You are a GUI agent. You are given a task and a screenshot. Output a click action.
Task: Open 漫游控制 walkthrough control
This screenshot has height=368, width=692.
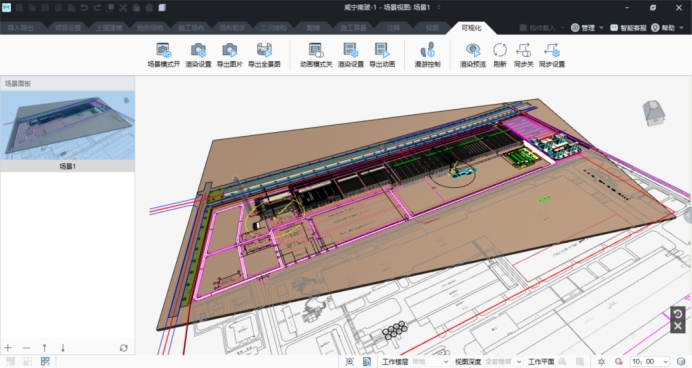click(x=427, y=55)
